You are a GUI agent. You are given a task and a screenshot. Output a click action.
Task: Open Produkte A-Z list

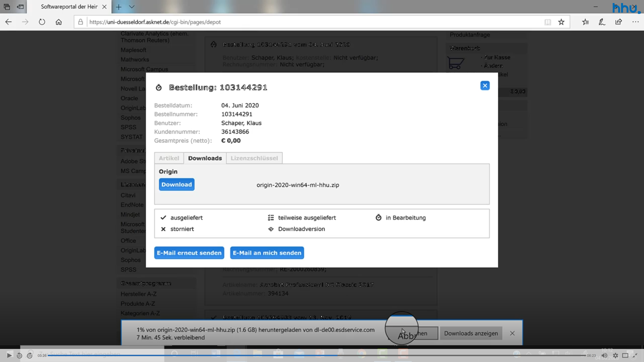pyautogui.click(x=138, y=304)
